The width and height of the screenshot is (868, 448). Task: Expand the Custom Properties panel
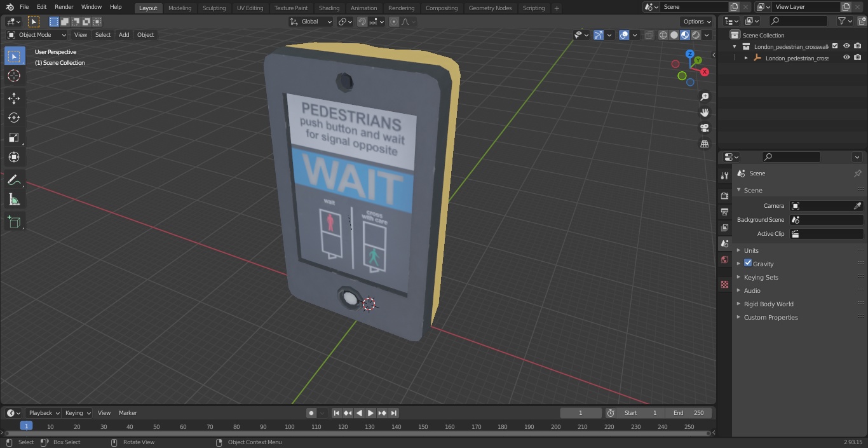[x=771, y=317]
